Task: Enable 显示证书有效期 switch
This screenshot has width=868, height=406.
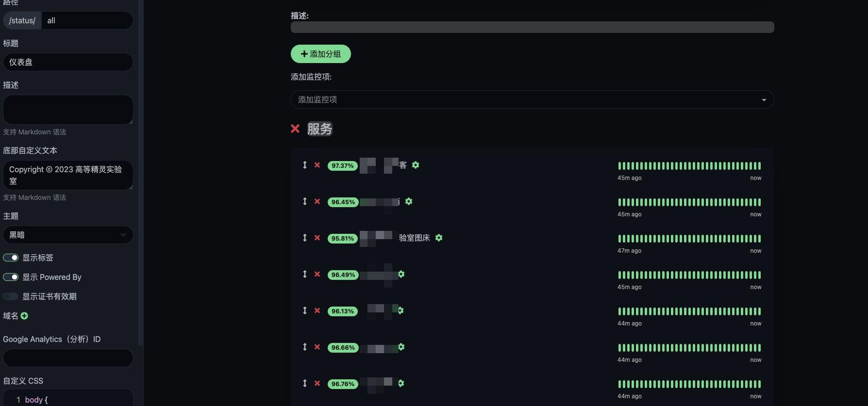Action: (11, 296)
